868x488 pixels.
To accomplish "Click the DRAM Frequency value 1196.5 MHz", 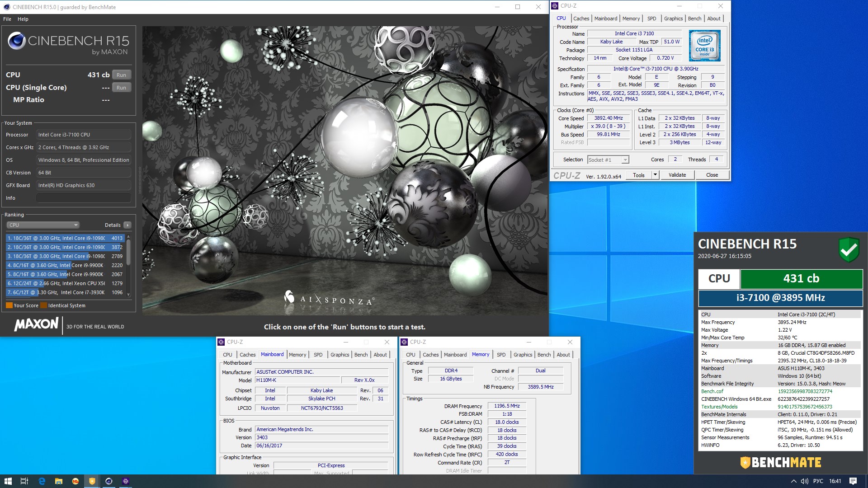I will tap(507, 406).
